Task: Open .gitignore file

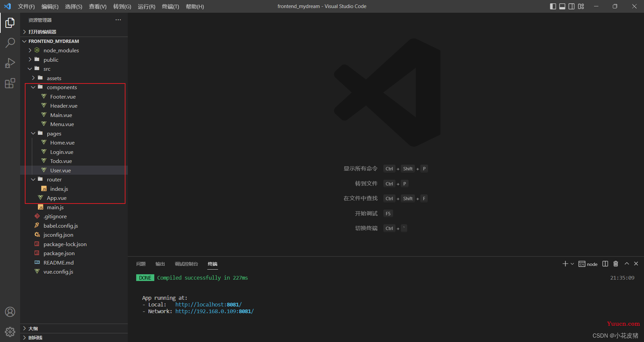Action: click(74, 216)
